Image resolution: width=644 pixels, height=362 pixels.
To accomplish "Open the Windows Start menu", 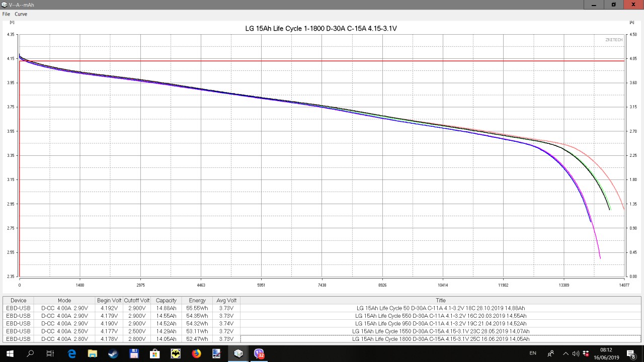I will click(9, 353).
